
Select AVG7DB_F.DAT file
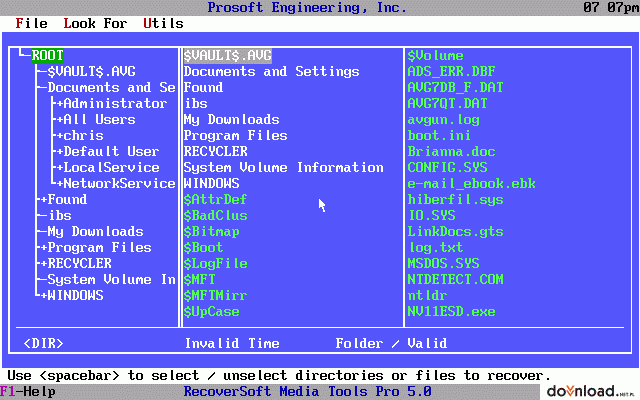[456, 87]
